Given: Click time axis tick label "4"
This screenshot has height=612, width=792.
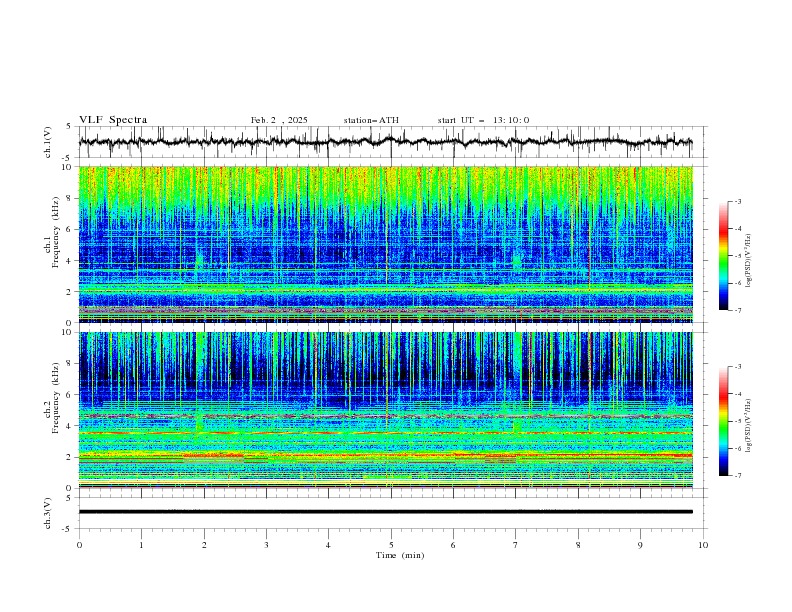Looking at the screenshot, I should pos(328,545).
